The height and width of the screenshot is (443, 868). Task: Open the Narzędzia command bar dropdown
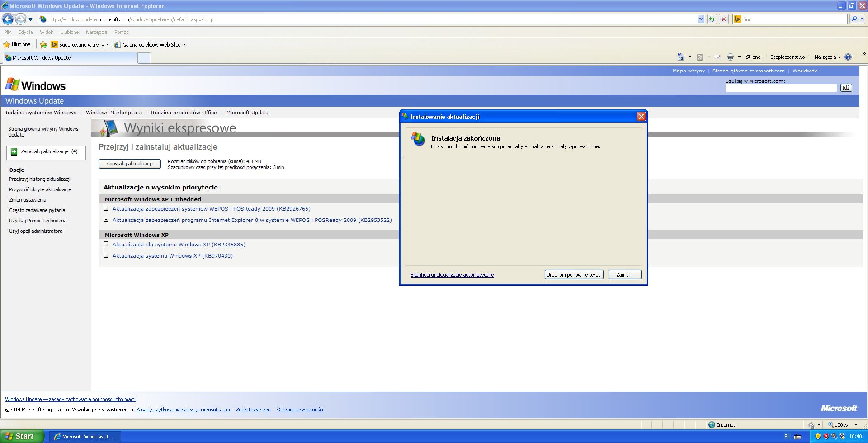[827, 57]
